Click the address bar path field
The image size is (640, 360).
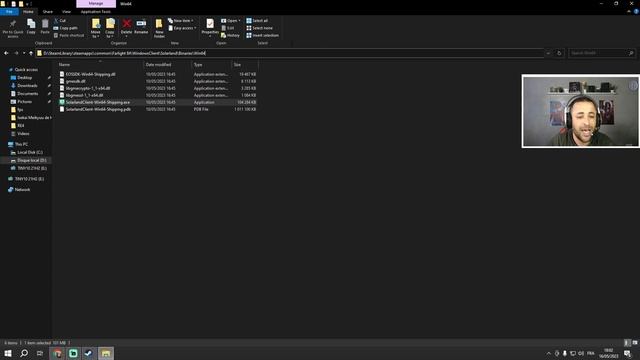(x=290, y=53)
